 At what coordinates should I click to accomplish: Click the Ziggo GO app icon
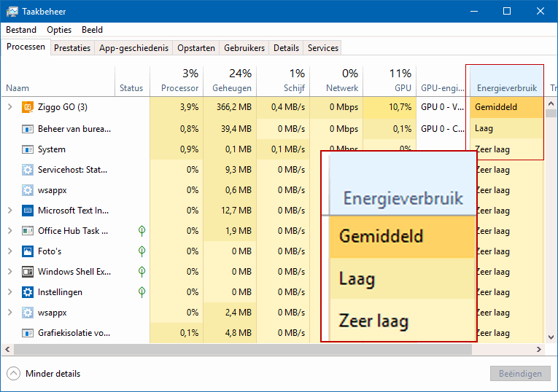(28, 107)
